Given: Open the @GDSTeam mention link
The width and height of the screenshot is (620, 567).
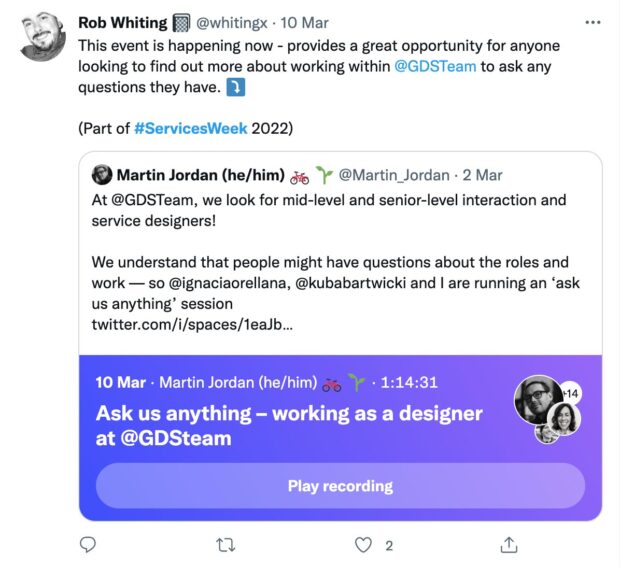Looking at the screenshot, I should click(x=435, y=66).
